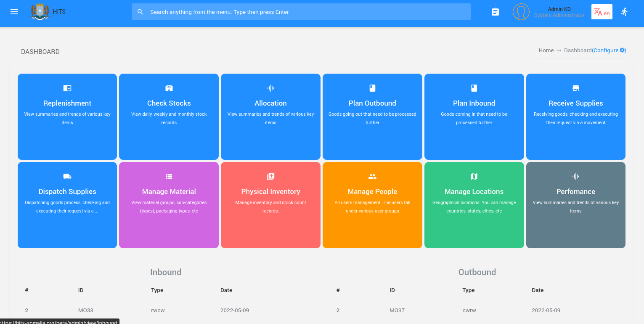Image resolution: width=644 pixels, height=324 pixels.
Task: Click the Manage Locations map icon
Action: tap(474, 176)
